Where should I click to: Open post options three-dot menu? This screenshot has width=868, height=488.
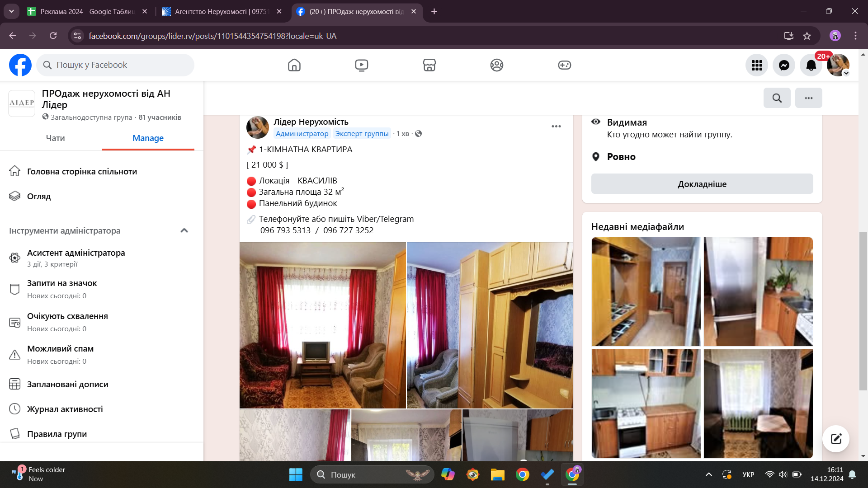coord(556,127)
